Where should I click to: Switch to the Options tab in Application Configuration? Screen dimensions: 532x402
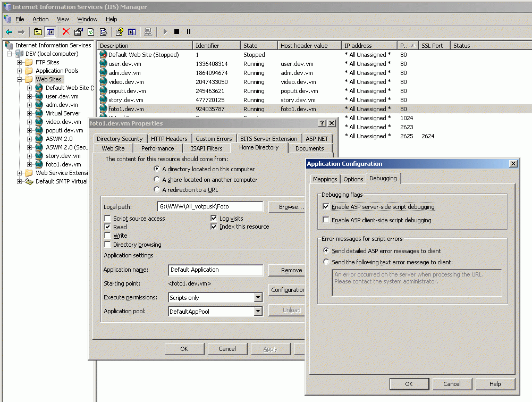click(x=353, y=179)
